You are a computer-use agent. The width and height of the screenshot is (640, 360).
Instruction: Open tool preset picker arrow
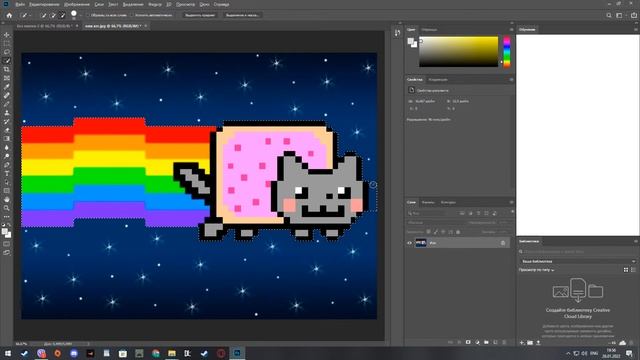click(x=31, y=15)
